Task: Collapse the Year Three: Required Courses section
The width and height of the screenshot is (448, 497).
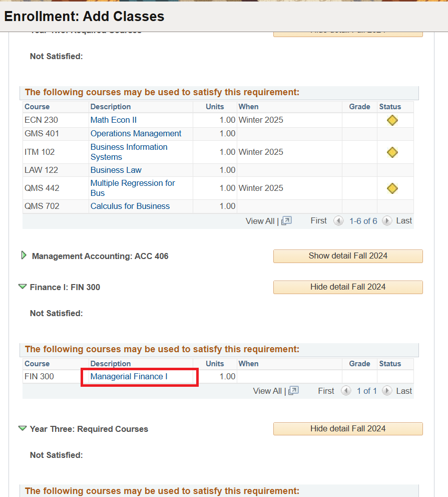Action: [23, 429]
